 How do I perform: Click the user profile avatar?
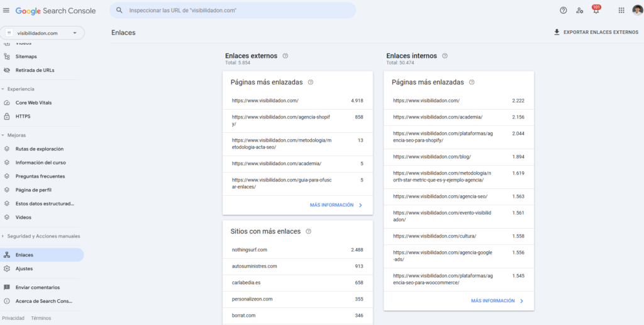point(636,10)
